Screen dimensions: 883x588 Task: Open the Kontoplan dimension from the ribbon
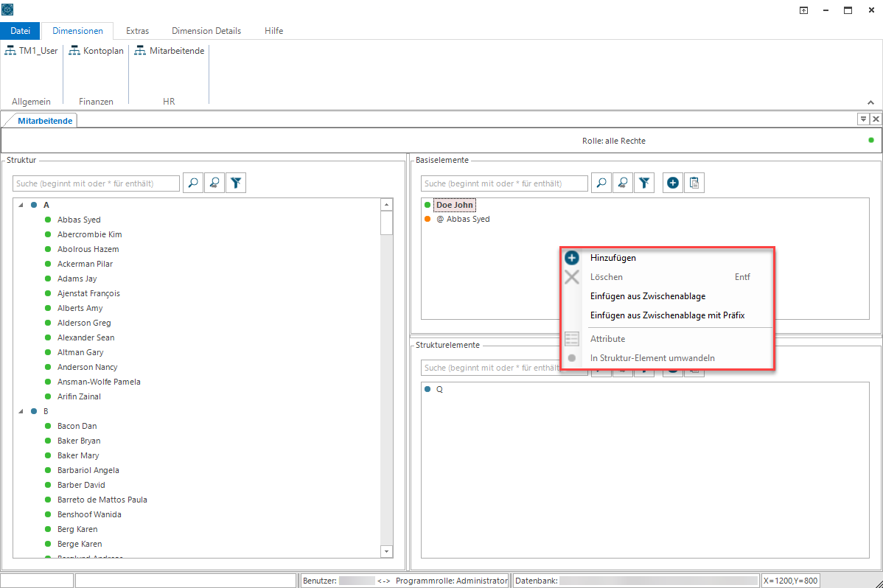click(96, 51)
